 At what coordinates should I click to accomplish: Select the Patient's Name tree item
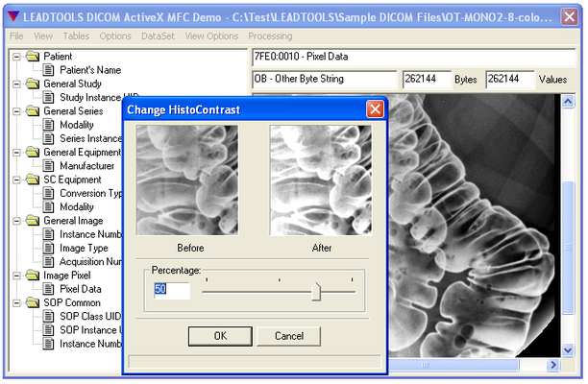pos(90,70)
